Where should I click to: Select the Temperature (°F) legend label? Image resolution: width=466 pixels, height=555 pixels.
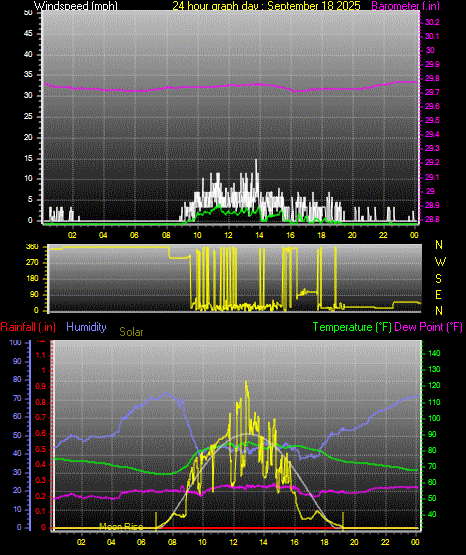352,327
